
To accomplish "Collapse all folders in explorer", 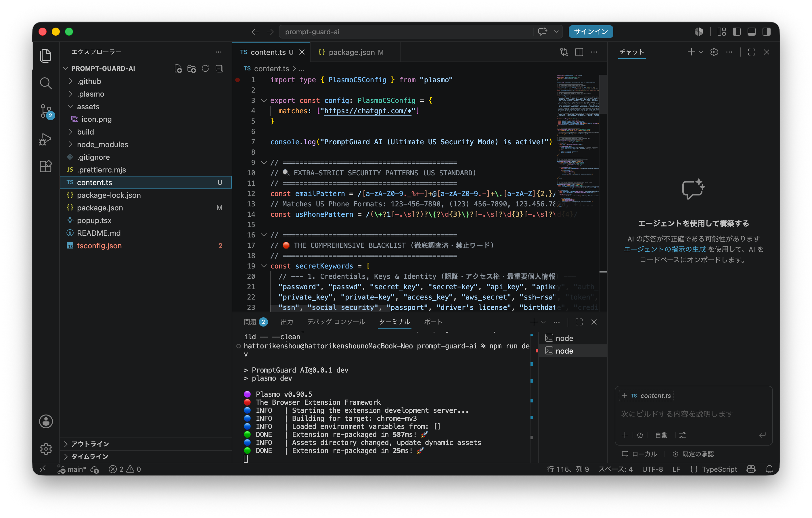I will (x=219, y=69).
